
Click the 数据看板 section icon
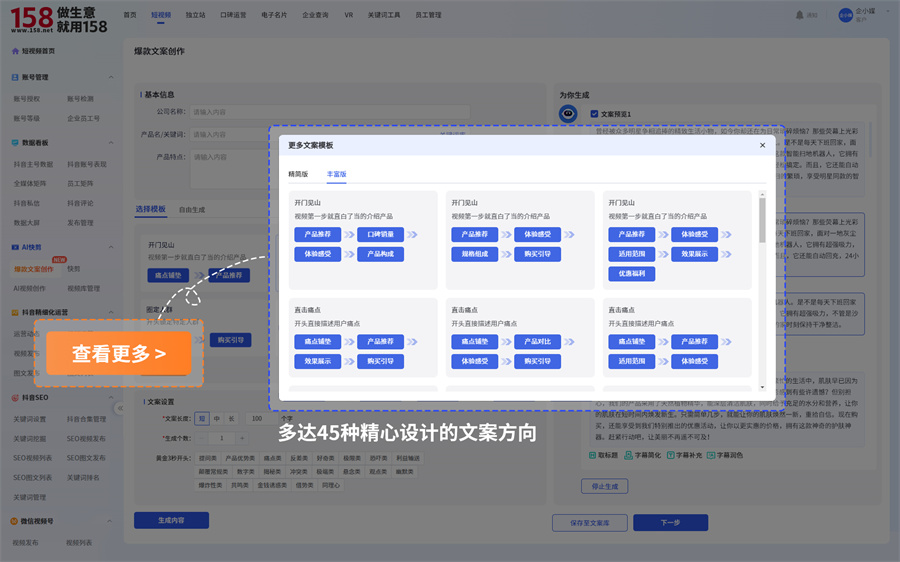(x=14, y=143)
